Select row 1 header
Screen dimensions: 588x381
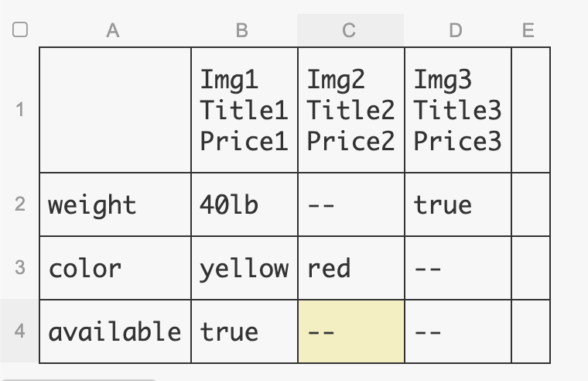[x=20, y=109]
